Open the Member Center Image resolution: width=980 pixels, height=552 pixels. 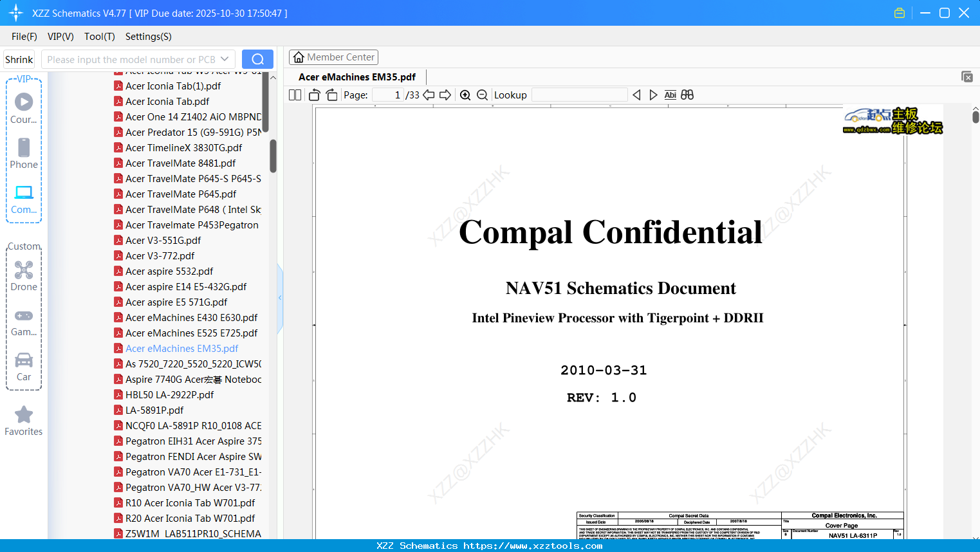point(333,57)
